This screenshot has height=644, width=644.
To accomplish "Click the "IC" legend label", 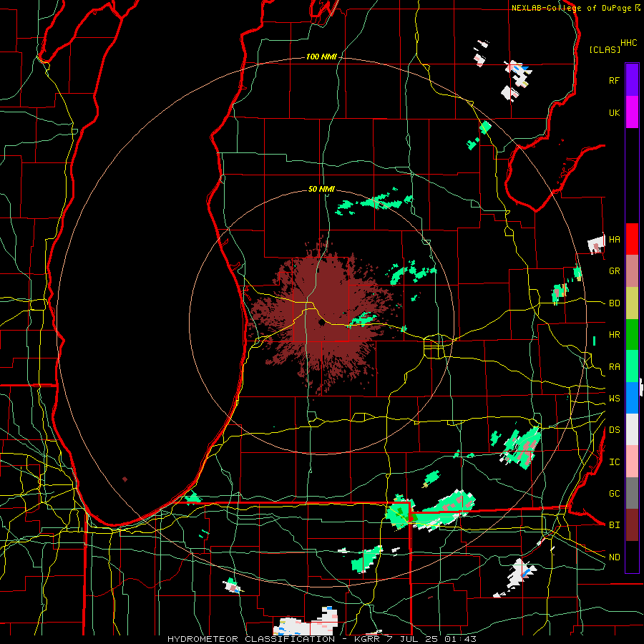I will 614,462.
